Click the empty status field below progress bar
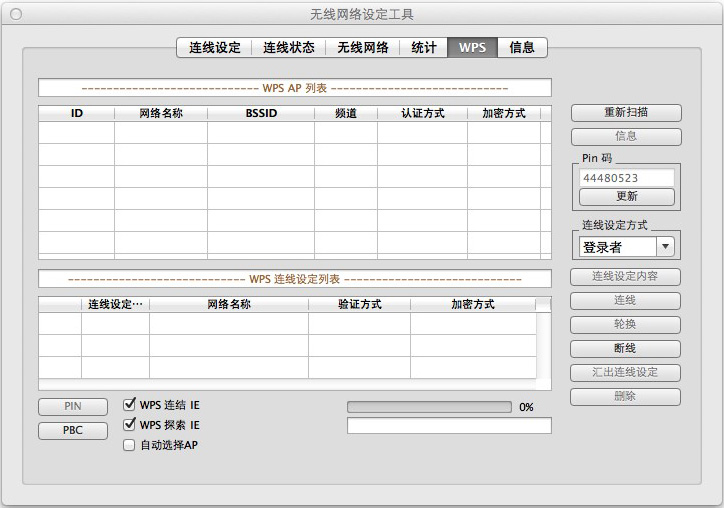Screen dimensions: 724x508 [x=449, y=426]
